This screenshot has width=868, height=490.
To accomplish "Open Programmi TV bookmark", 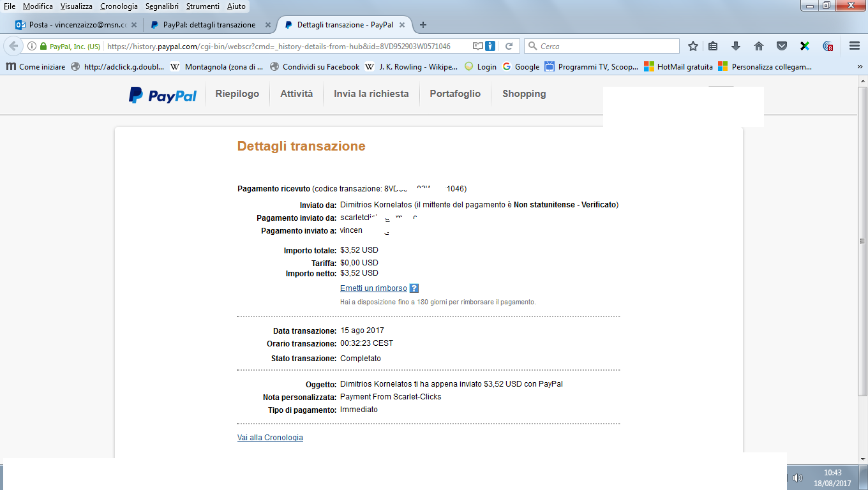I will [x=592, y=66].
